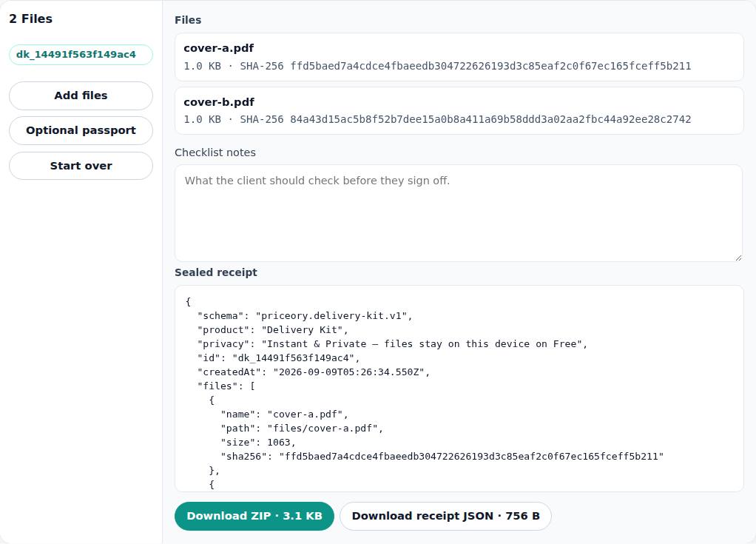Click the sha256 line in the receipt
Image resolution: width=756 pixels, height=544 pixels.
pyautogui.click(x=442, y=456)
